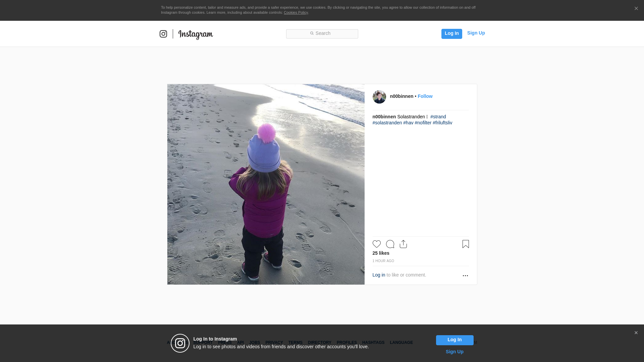Dismiss the cookie notice banner
This screenshot has height=362, width=644.
click(x=636, y=9)
